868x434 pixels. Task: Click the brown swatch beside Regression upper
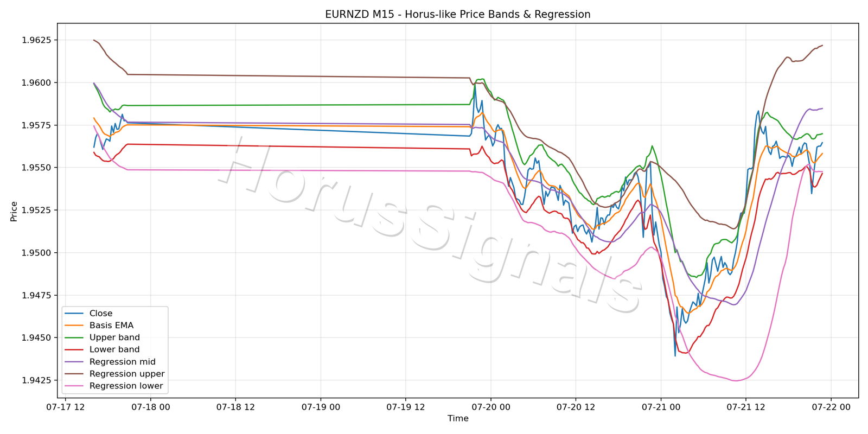(74, 374)
